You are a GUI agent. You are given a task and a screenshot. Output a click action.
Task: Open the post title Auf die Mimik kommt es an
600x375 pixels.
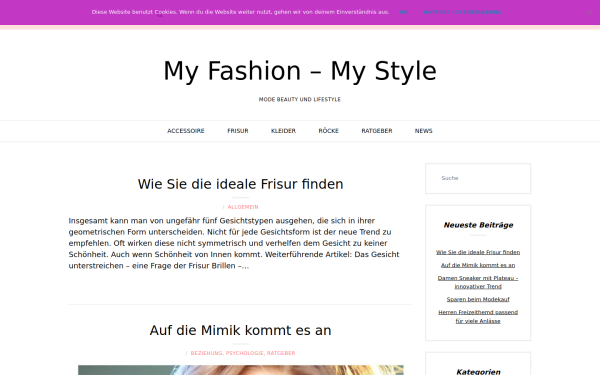[240, 330]
